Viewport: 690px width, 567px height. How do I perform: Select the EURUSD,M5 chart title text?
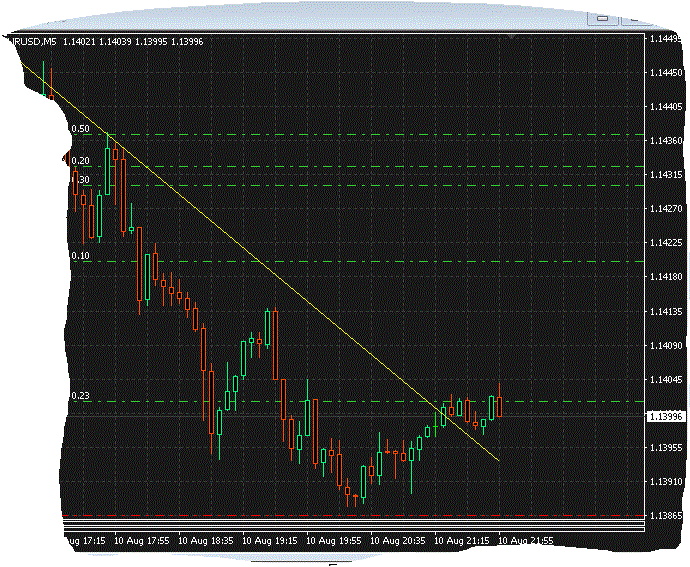click(30, 41)
